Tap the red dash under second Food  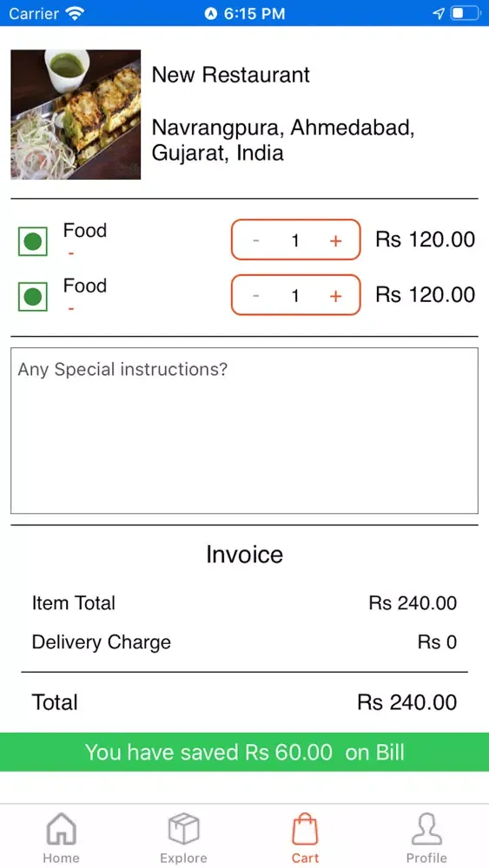click(x=71, y=308)
